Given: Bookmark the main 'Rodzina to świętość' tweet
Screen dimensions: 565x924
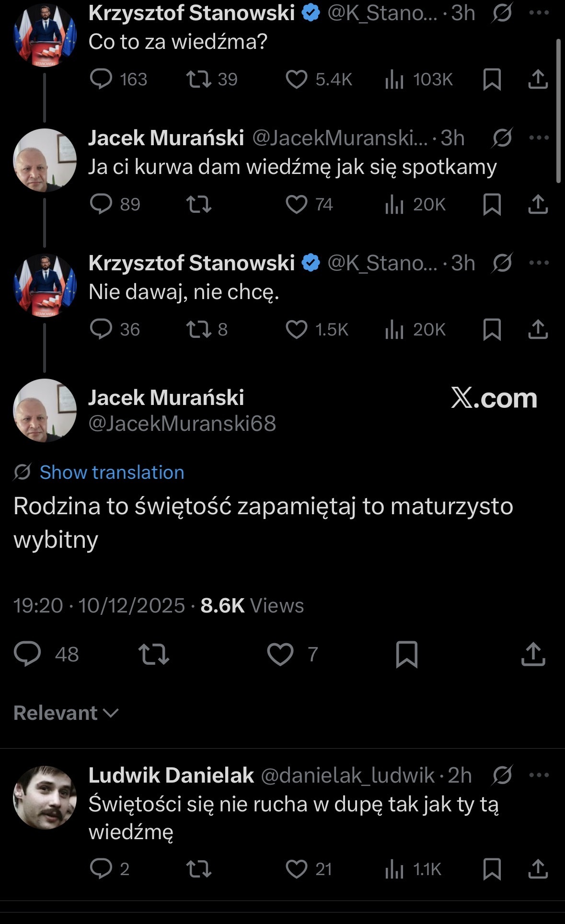Looking at the screenshot, I should coord(407,654).
